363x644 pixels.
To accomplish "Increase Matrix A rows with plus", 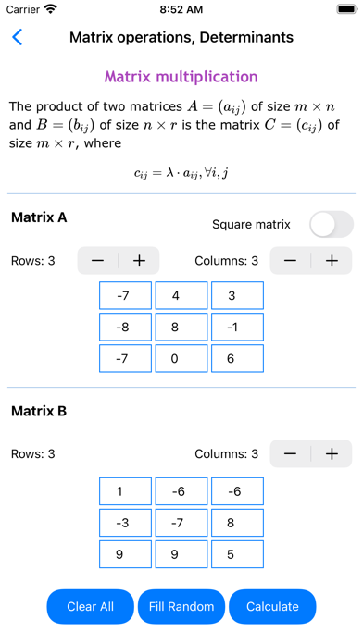I will [x=139, y=260].
